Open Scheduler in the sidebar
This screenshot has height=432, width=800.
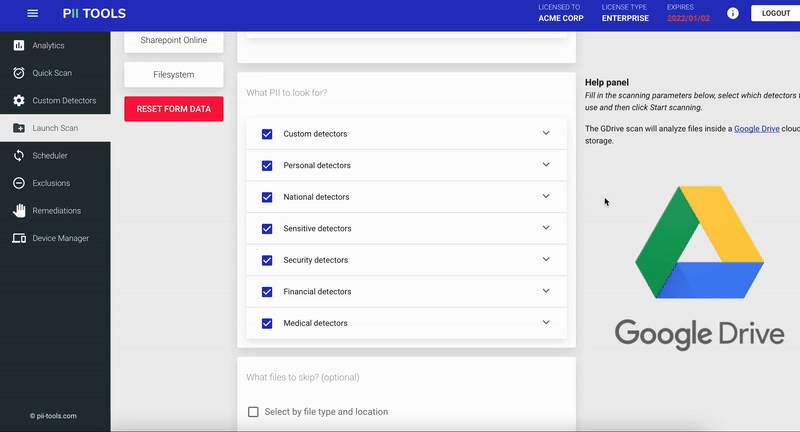[x=55, y=156]
